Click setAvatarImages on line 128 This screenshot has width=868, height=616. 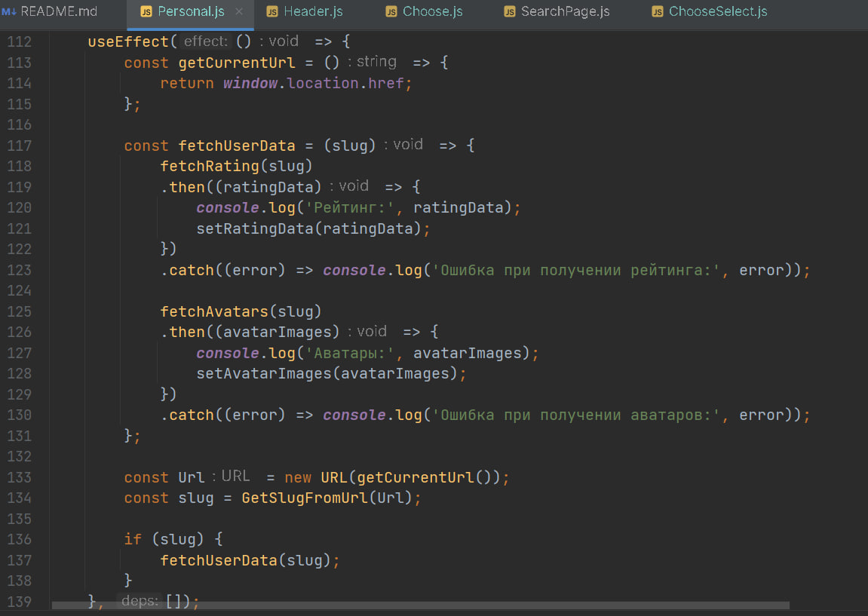click(263, 374)
